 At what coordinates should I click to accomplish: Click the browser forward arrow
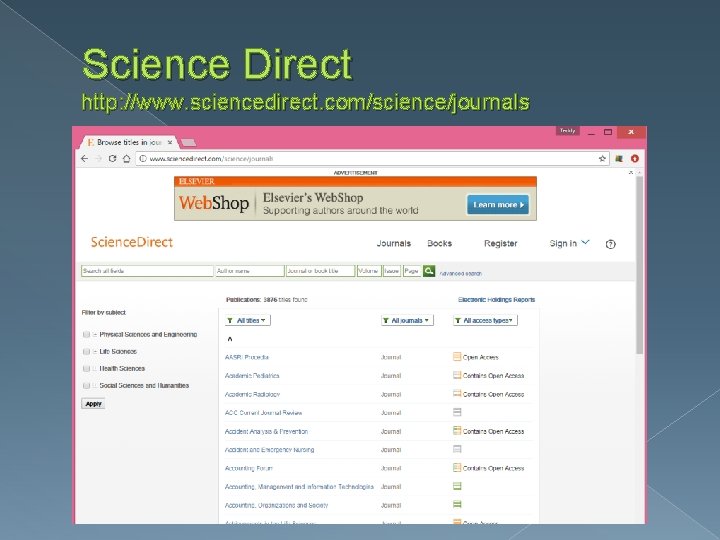[98, 158]
